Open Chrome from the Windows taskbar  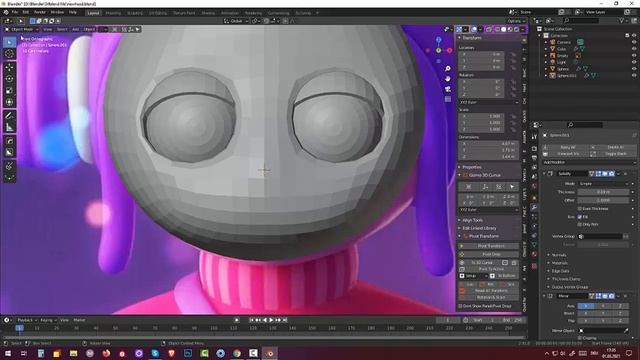(x=237, y=353)
